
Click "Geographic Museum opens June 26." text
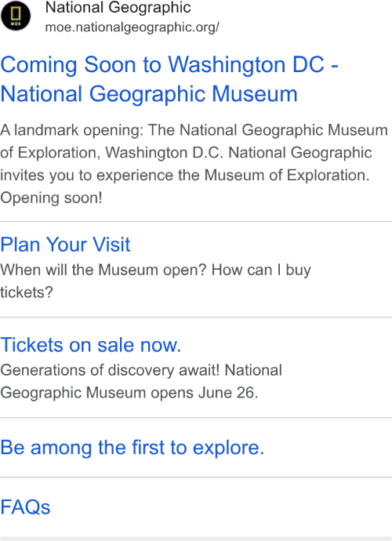[129, 393]
